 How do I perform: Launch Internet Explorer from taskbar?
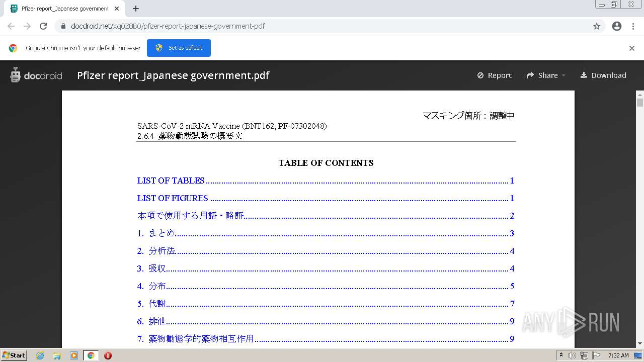40,355
